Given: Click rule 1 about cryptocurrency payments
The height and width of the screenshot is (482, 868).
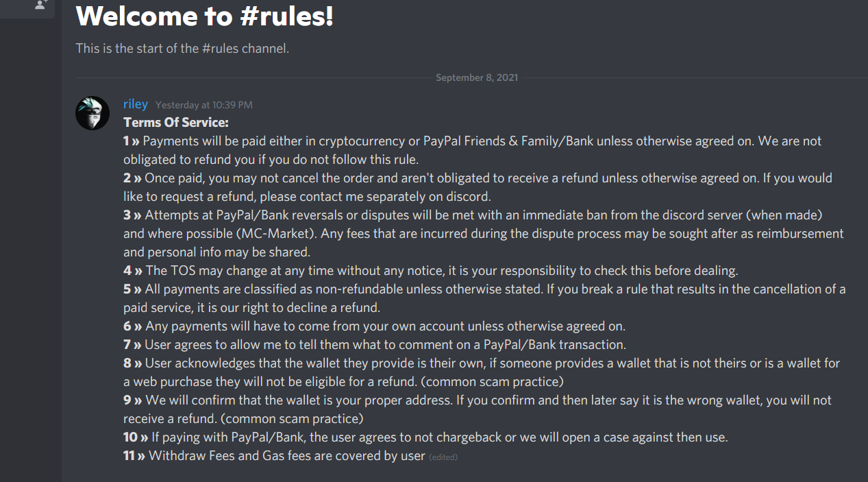Looking at the screenshot, I should click(x=472, y=141).
